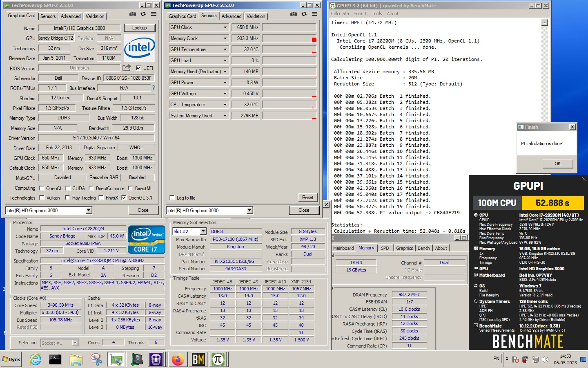
Task: Open GPU Temperature sensor dropdown
Action: [x=225, y=49]
